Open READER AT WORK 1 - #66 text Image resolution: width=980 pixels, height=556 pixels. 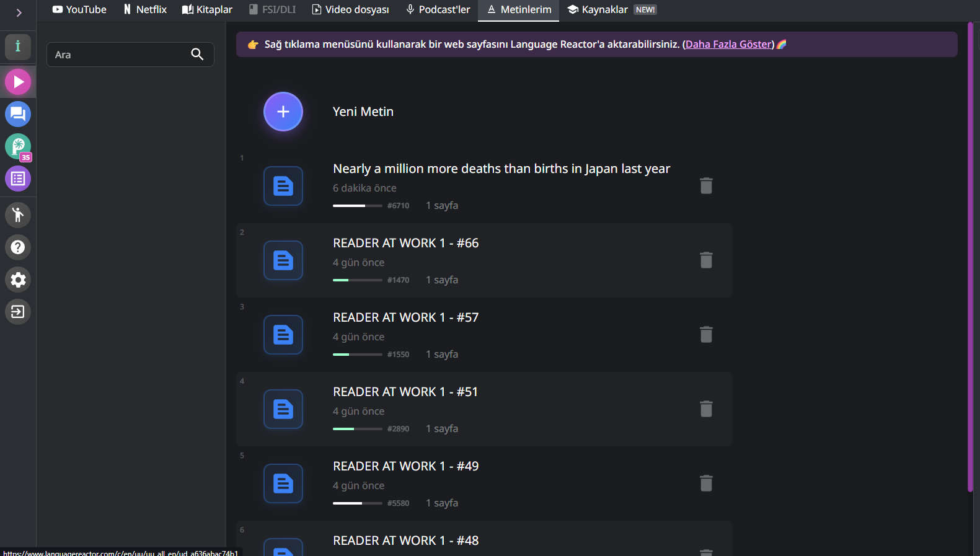pos(405,243)
